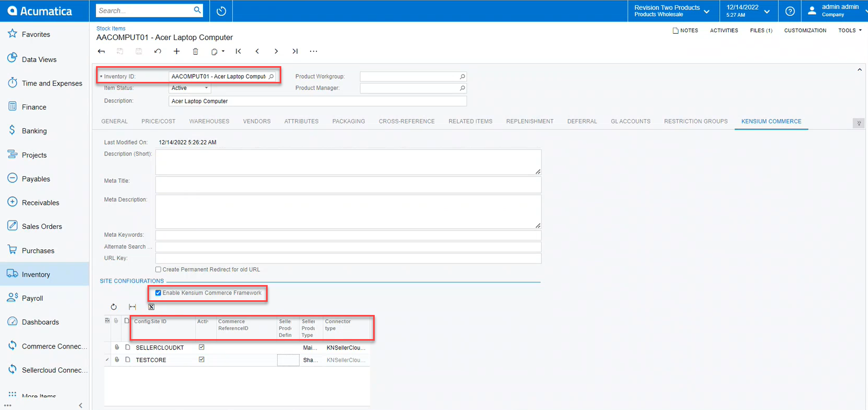Click in the Meta Keywords field

pos(348,235)
